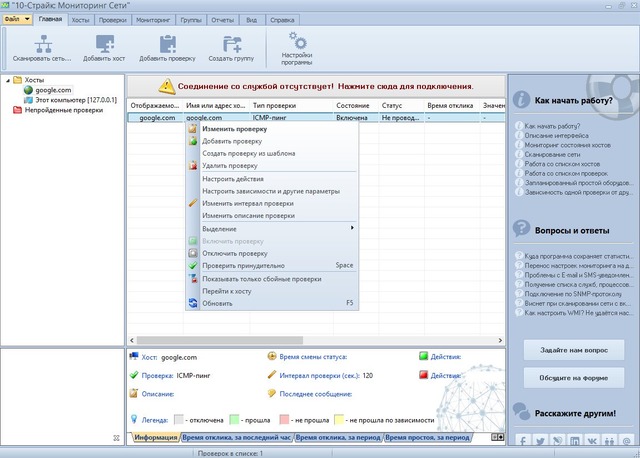Switch to the Мониторинг ribbon tab
The width and height of the screenshot is (640, 458).
coord(152,19)
